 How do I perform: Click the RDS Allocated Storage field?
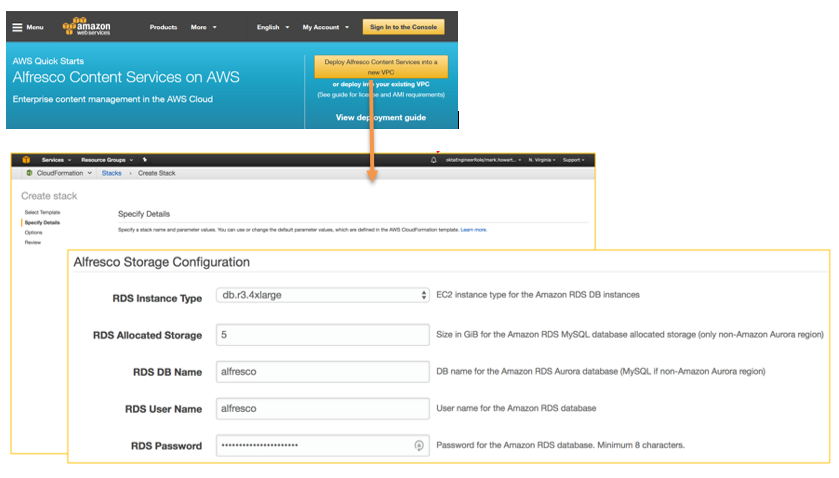coord(323,335)
